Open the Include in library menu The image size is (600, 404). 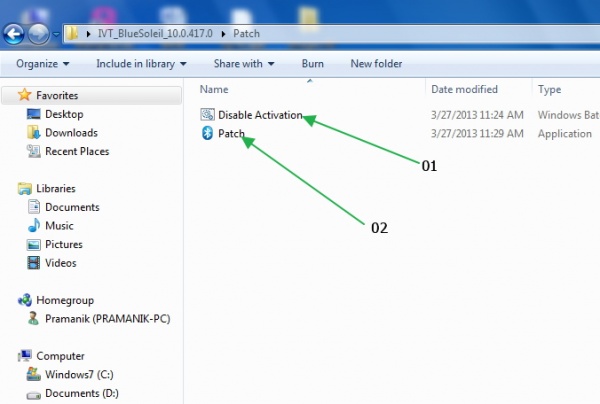tap(141, 64)
